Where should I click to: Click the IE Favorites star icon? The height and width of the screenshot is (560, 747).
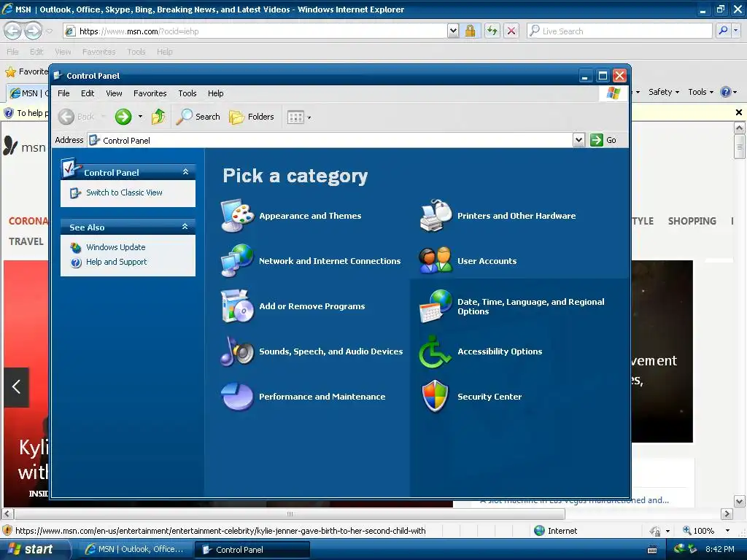coord(10,72)
